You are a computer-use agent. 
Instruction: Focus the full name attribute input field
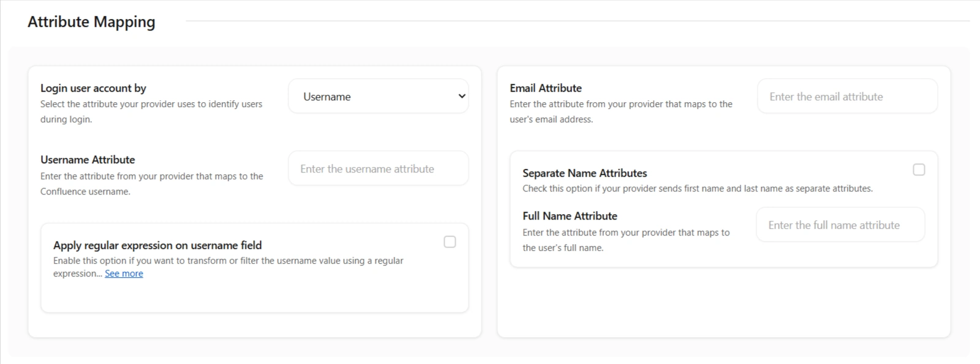tap(840, 225)
